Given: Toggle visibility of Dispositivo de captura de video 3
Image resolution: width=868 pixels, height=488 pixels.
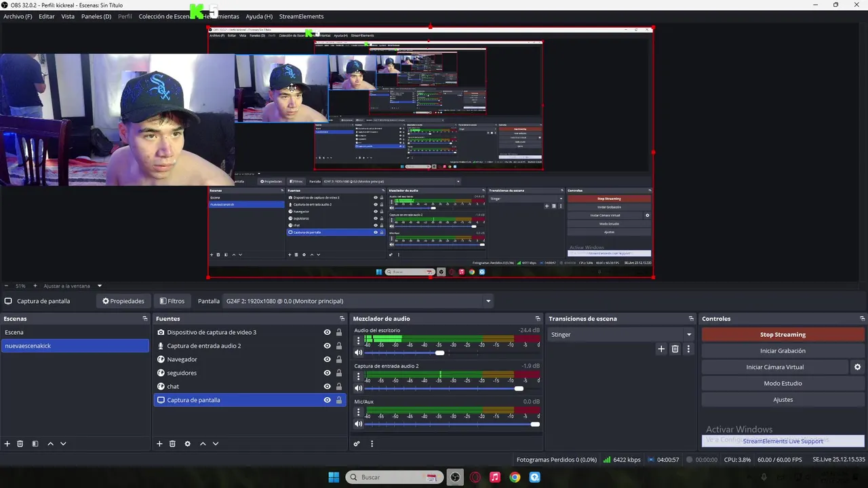Looking at the screenshot, I should coord(327,332).
